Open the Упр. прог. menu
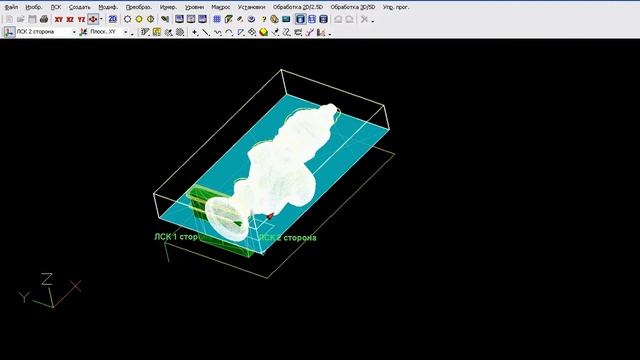 (396, 7)
